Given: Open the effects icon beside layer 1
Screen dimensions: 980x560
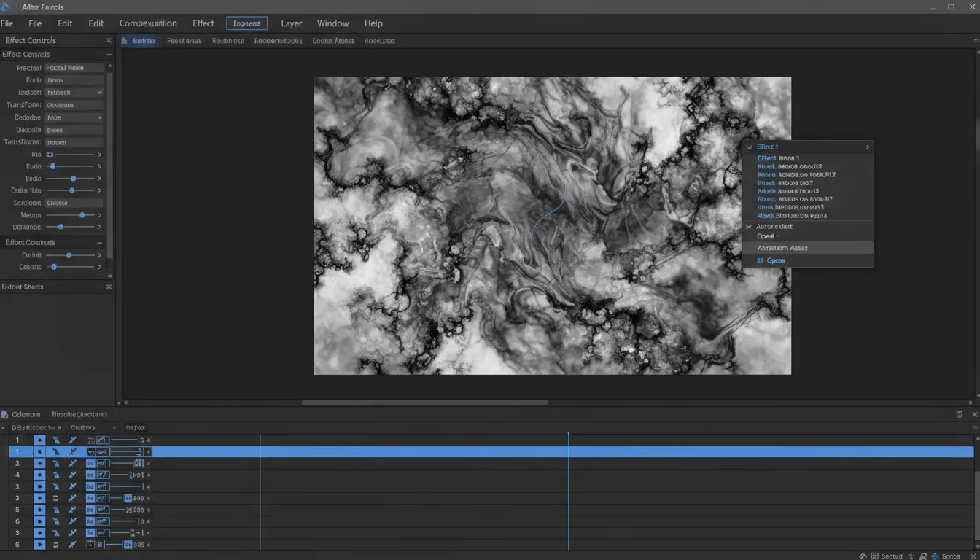Looking at the screenshot, I should tap(101, 440).
